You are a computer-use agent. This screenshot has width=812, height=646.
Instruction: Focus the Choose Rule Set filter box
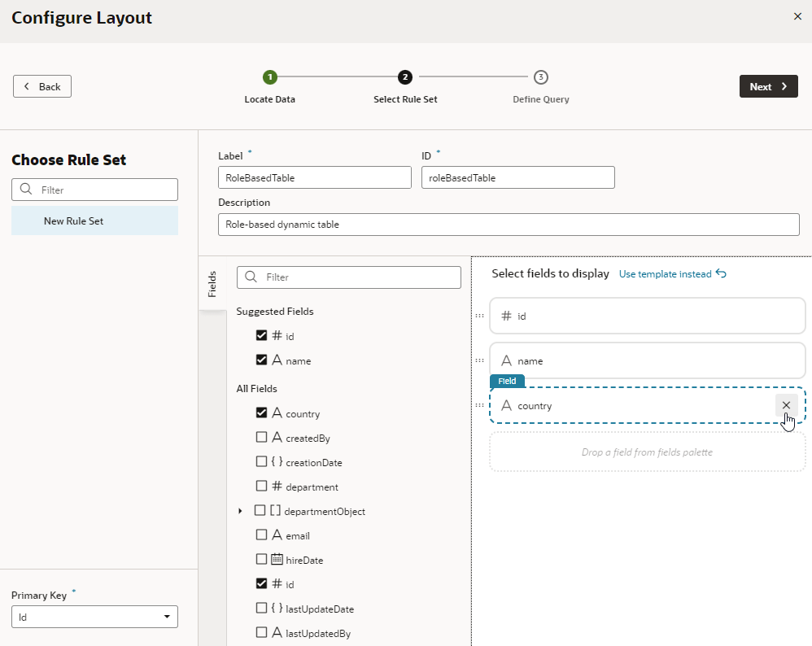point(94,190)
